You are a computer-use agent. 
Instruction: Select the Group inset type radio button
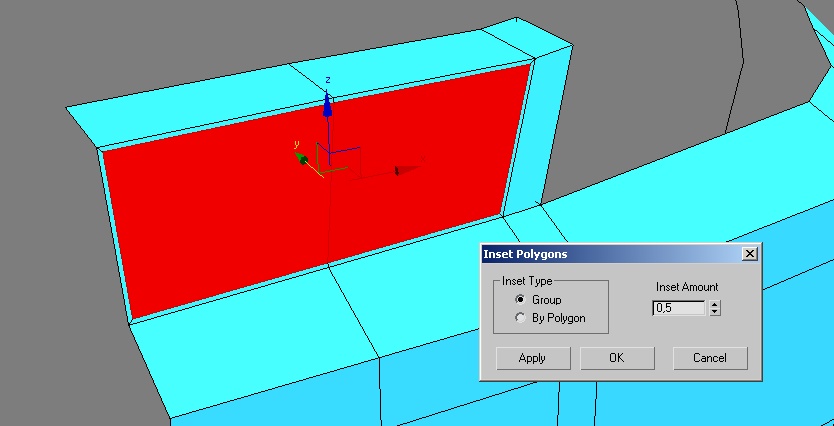coord(521,300)
